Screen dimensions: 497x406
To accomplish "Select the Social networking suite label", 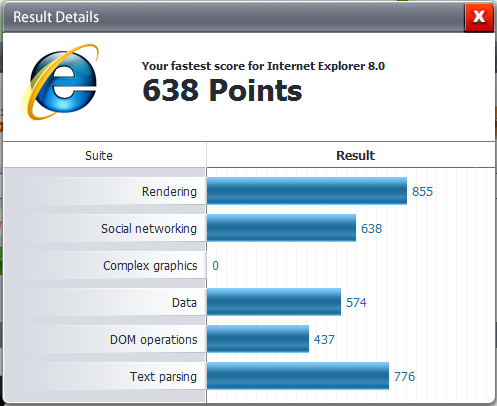I will click(x=149, y=229).
